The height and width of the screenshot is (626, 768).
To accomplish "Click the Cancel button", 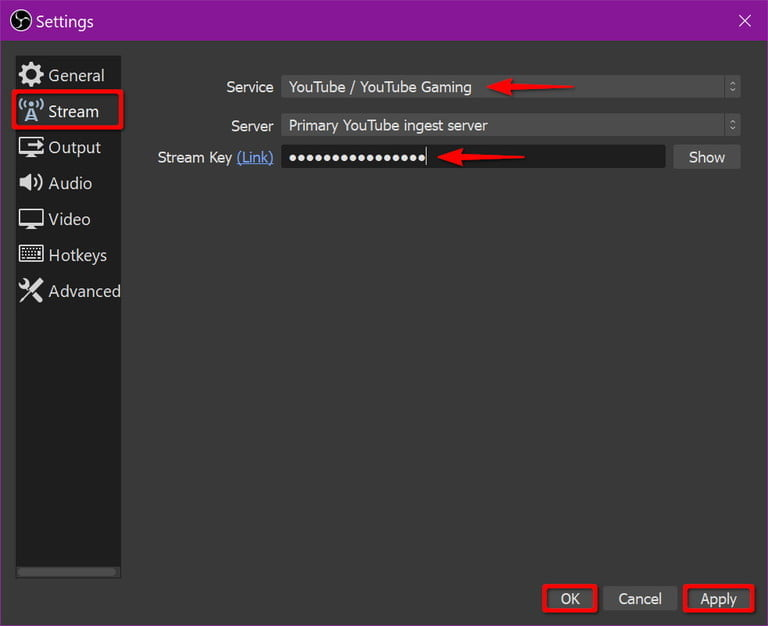I will (x=640, y=598).
